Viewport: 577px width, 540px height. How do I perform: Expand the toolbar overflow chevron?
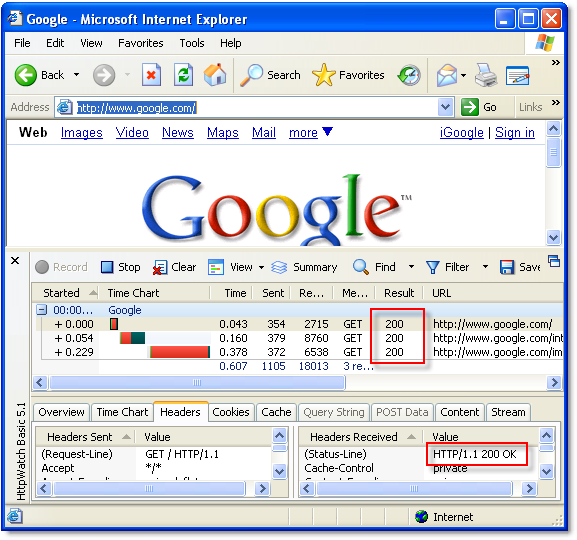(x=556, y=62)
